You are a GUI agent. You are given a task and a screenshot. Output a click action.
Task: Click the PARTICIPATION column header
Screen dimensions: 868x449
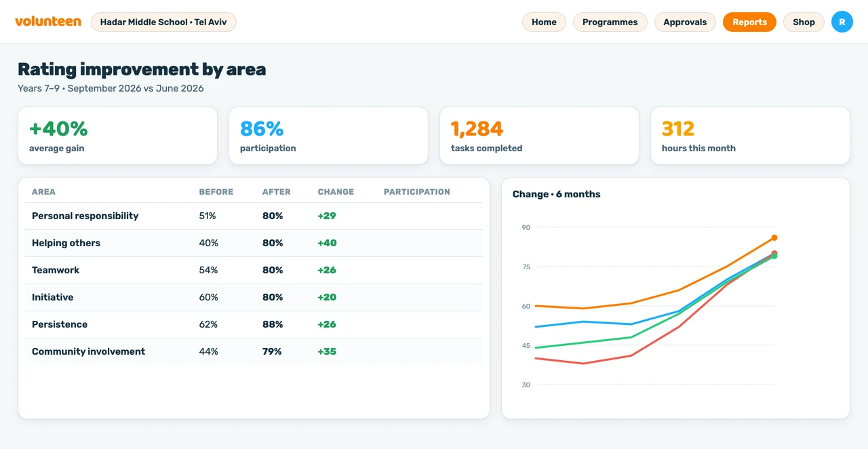tap(417, 192)
